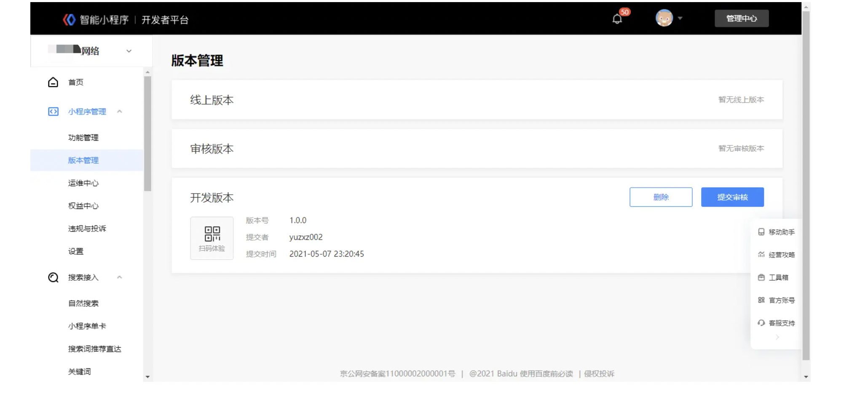Click the 审核版本 heading

(212, 149)
